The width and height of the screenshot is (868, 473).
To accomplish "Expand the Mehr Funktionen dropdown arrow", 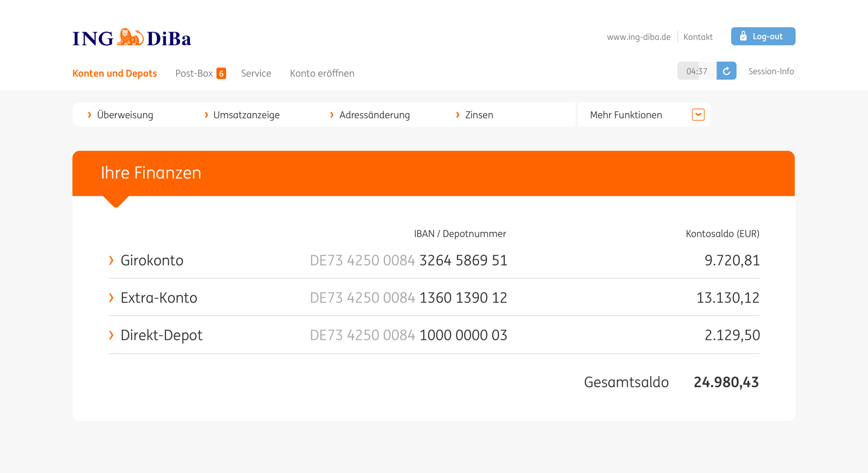I will coord(698,115).
